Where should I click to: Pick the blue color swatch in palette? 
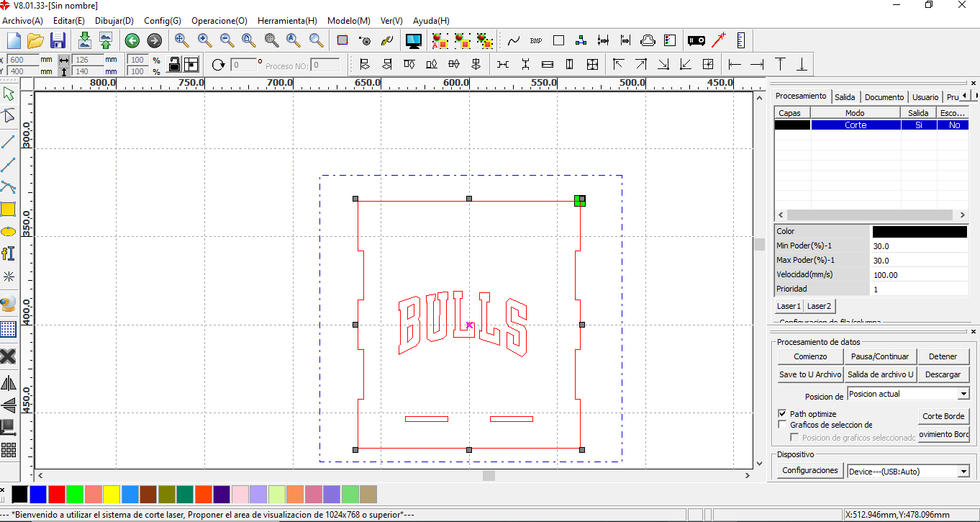tap(38, 495)
